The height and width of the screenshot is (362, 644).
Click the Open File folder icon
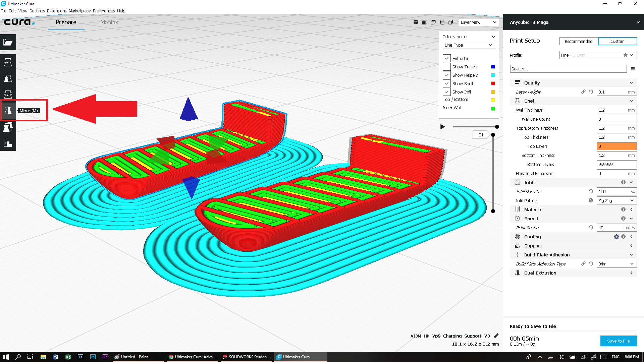pos(8,42)
